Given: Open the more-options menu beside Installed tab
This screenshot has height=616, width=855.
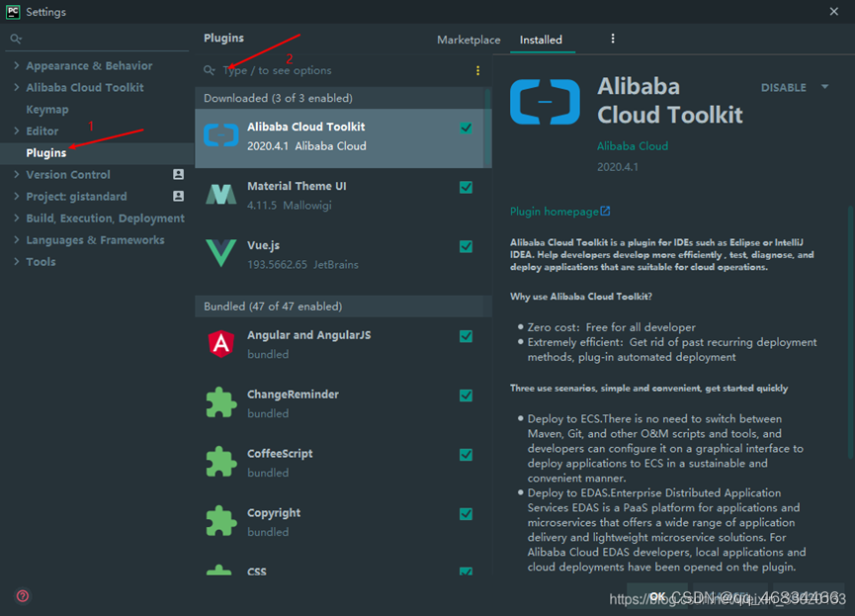Looking at the screenshot, I should 613,39.
